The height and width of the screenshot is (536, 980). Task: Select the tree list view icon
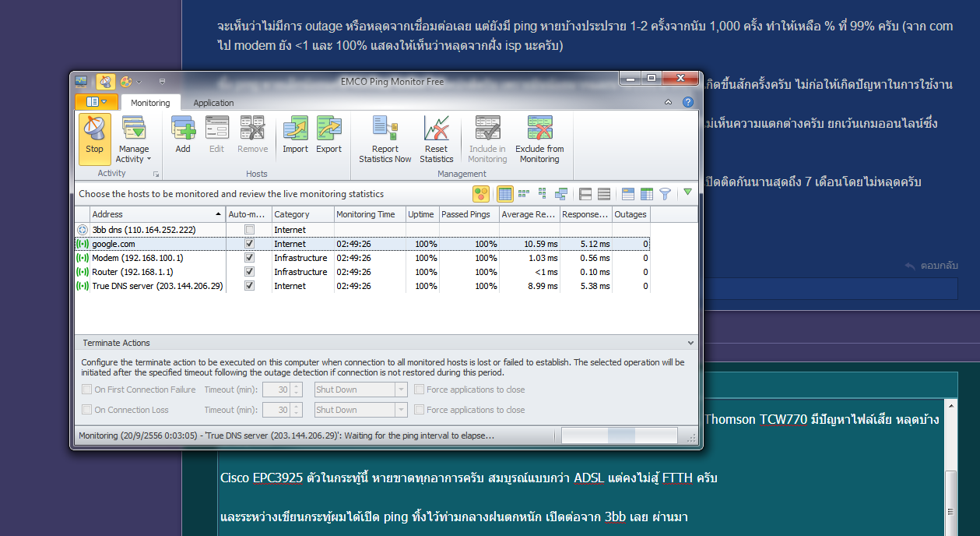click(x=542, y=193)
